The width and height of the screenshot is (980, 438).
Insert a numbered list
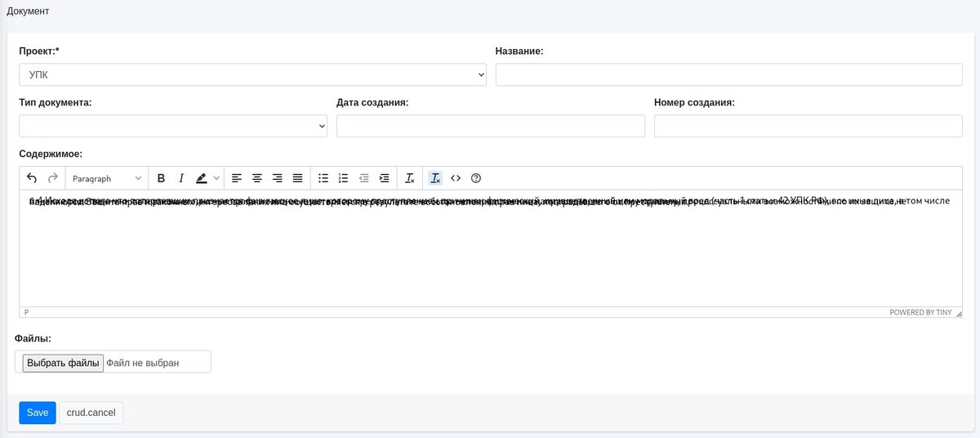click(344, 178)
